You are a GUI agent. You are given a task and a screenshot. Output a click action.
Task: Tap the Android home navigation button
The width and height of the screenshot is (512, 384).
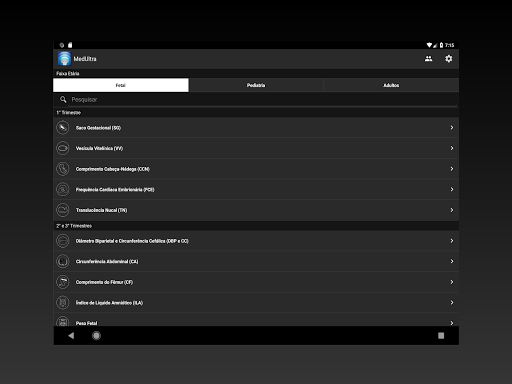[x=96, y=336]
